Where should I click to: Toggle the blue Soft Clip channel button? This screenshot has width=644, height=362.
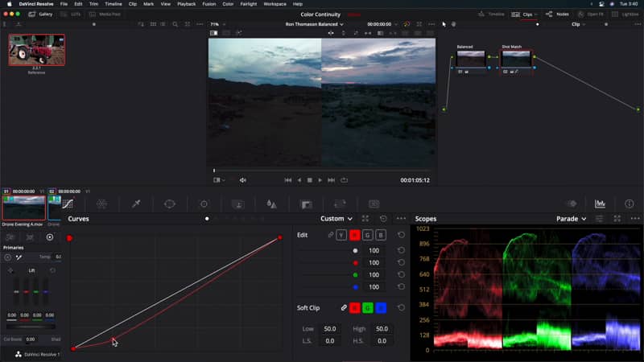(x=381, y=307)
